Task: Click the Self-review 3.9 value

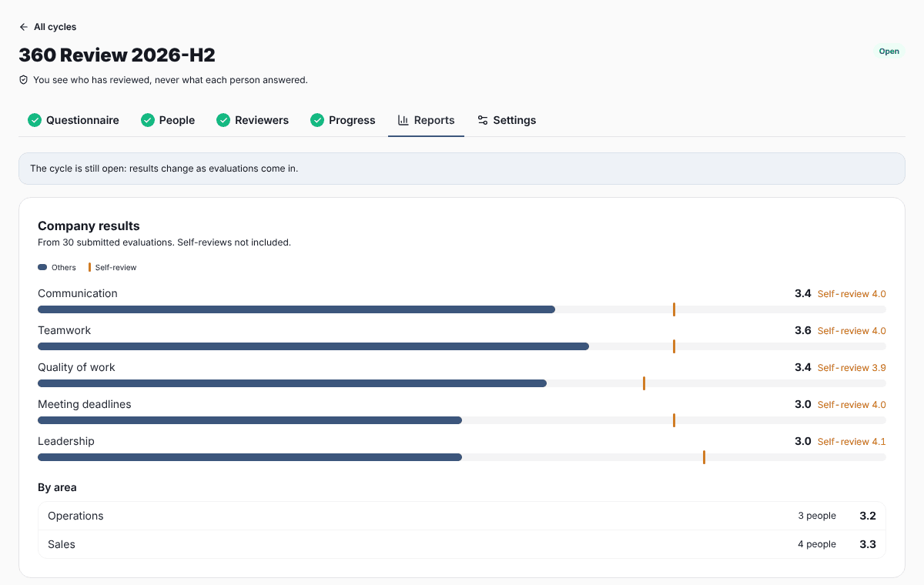Action: (x=852, y=368)
